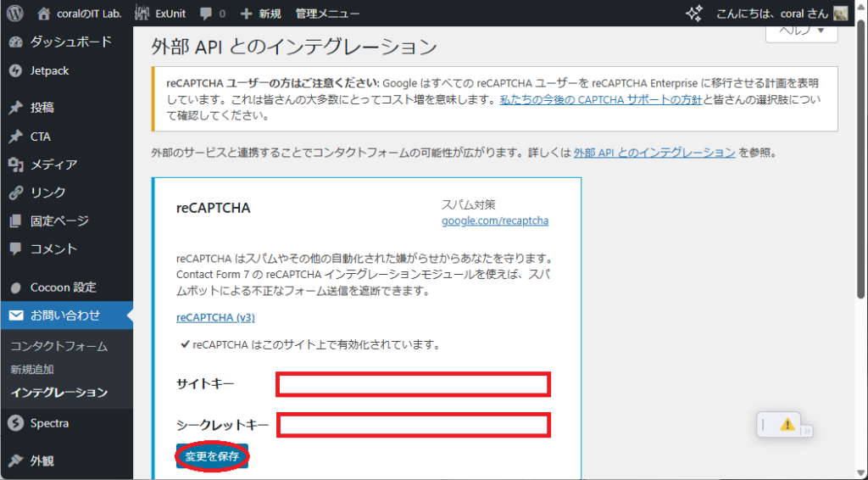
Task: Click the スパム対策 label
Action: point(468,205)
